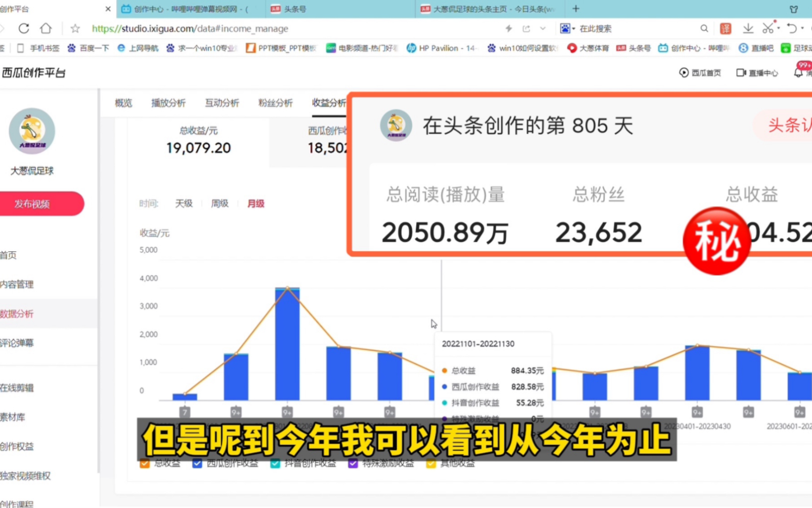This screenshot has height=508, width=812.
Task: Open the 百度一下 bookmark
Action: click(88, 48)
